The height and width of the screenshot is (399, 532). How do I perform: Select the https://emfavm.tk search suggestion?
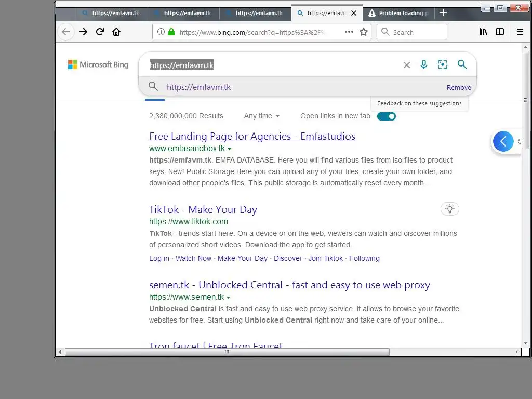(x=198, y=87)
